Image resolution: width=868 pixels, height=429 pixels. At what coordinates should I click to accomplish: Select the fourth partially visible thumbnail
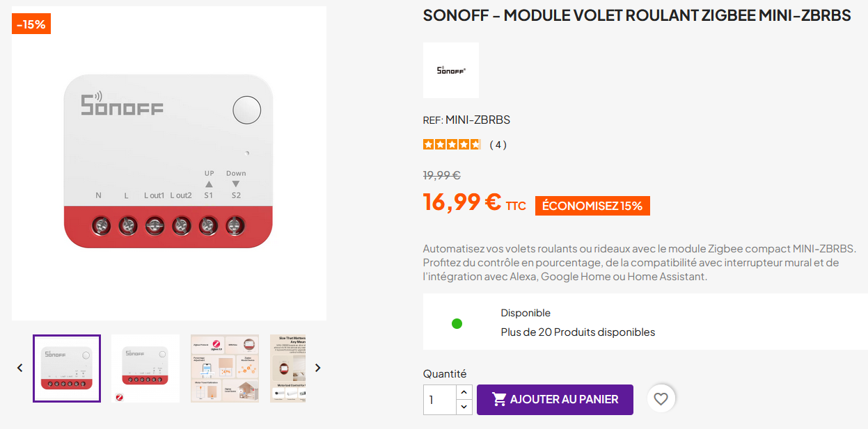(287, 369)
